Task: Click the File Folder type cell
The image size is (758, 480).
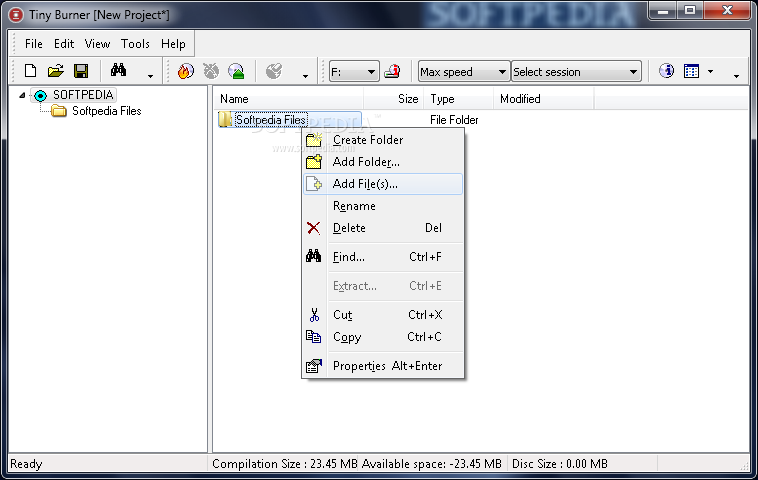Action: tap(454, 120)
